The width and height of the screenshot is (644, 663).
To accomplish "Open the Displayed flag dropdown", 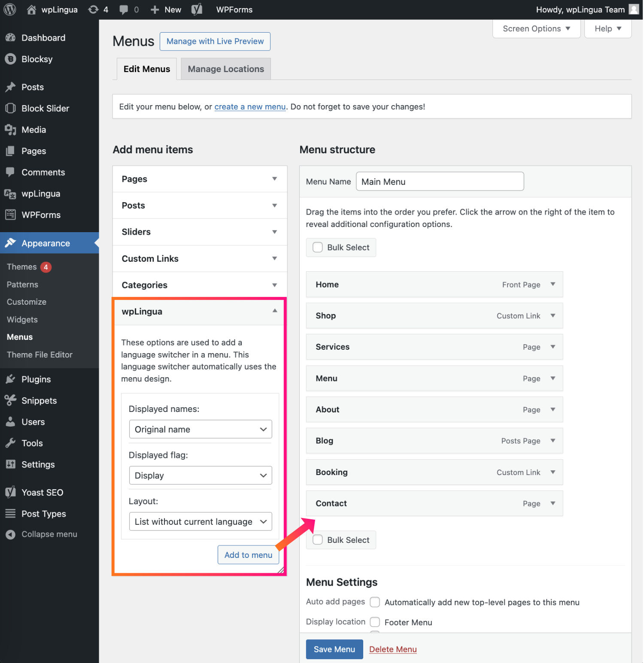I will pos(200,475).
